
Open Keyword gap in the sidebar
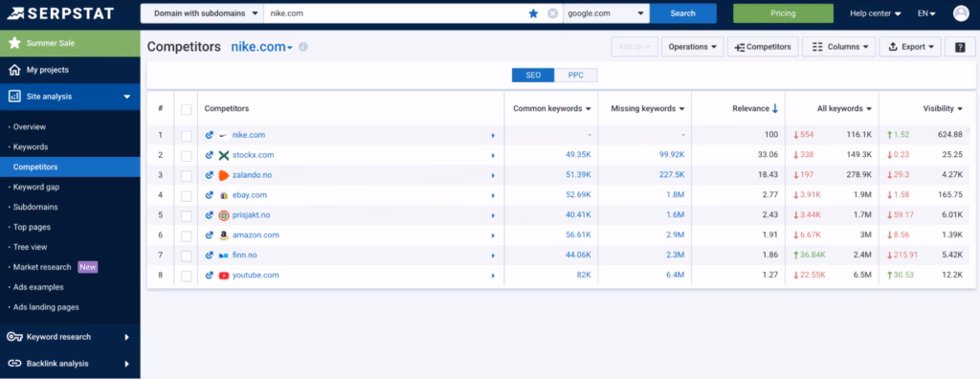[x=36, y=187]
